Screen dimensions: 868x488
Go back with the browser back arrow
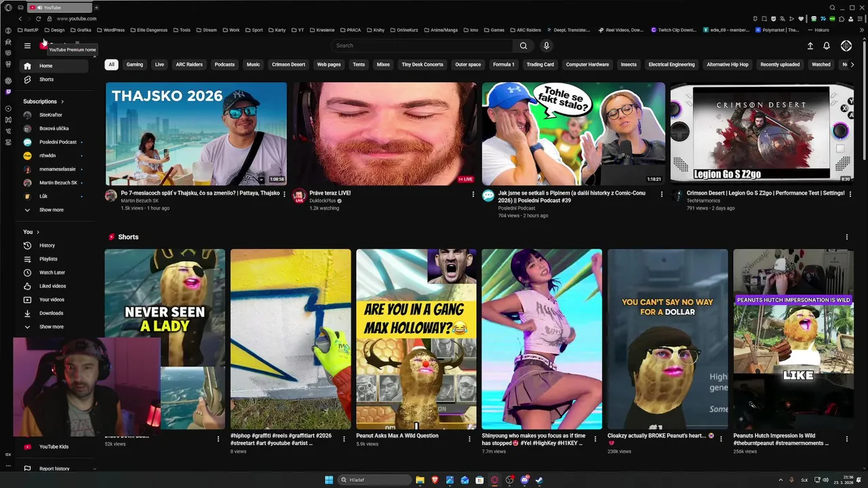click(20, 18)
